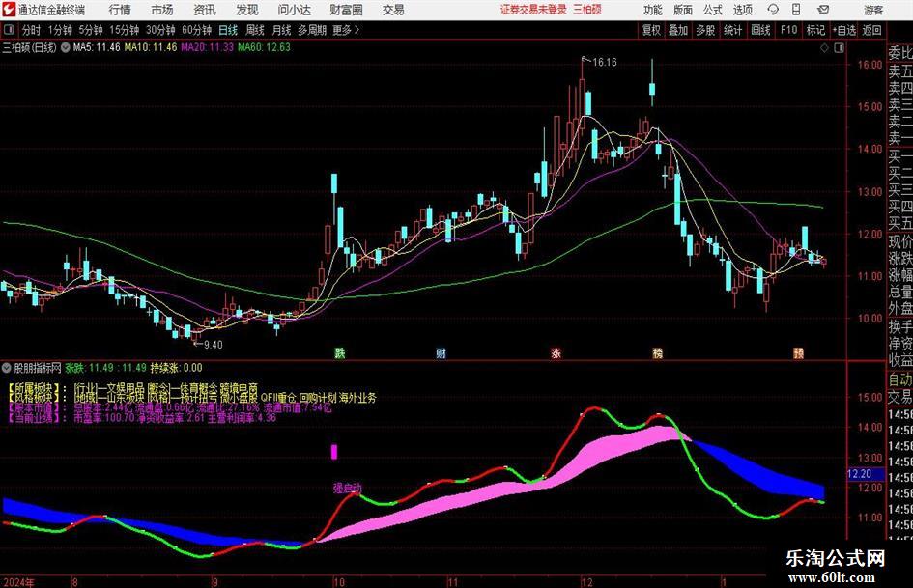The width and height of the screenshot is (913, 588).
Task: Switch to 5分钟 chart period
Action: click(x=90, y=30)
